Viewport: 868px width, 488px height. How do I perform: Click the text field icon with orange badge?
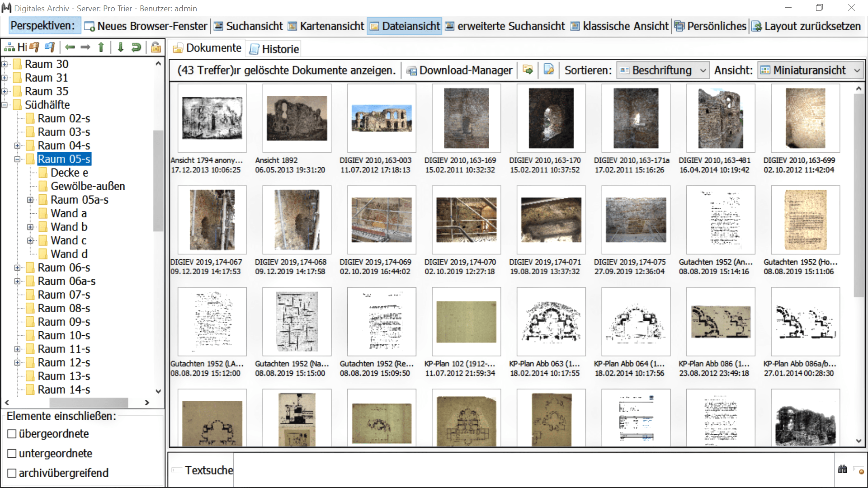click(x=859, y=470)
